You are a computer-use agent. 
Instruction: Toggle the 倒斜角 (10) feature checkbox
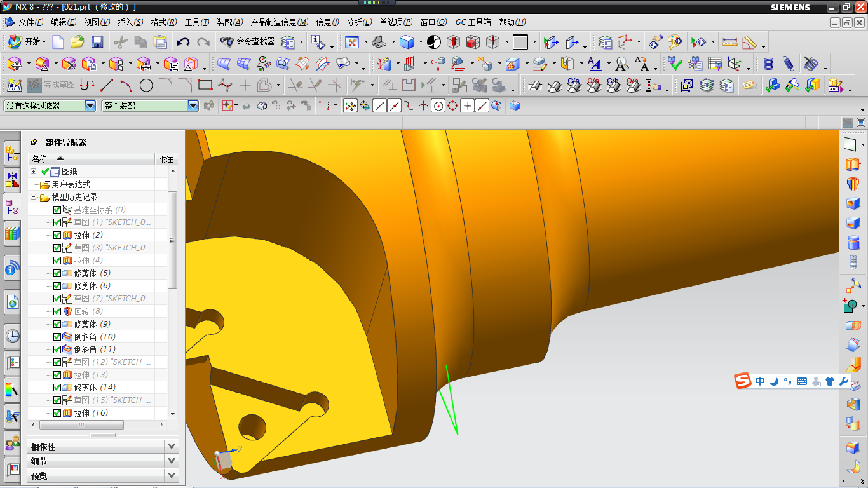57,337
